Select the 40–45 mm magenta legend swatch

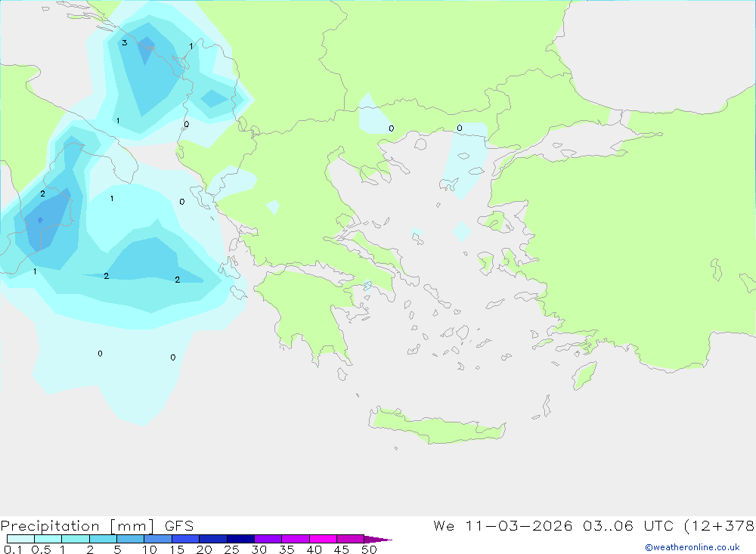coord(323,539)
